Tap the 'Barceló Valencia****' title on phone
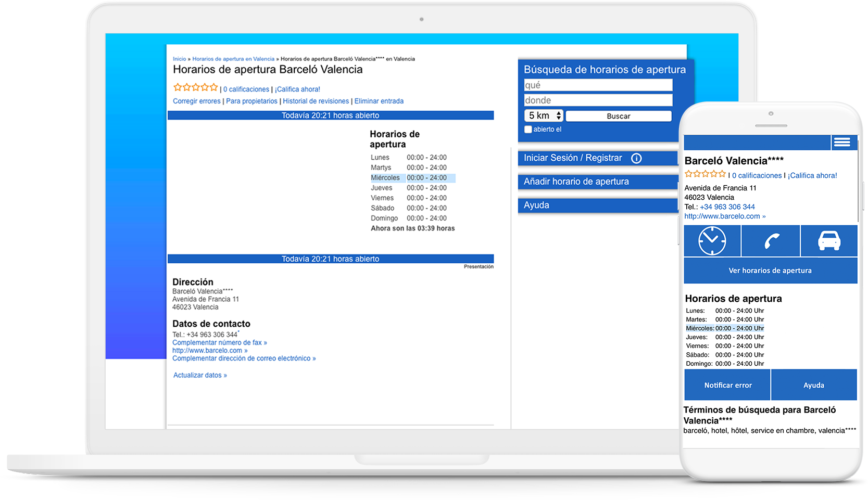The width and height of the screenshot is (868, 500). point(734,161)
